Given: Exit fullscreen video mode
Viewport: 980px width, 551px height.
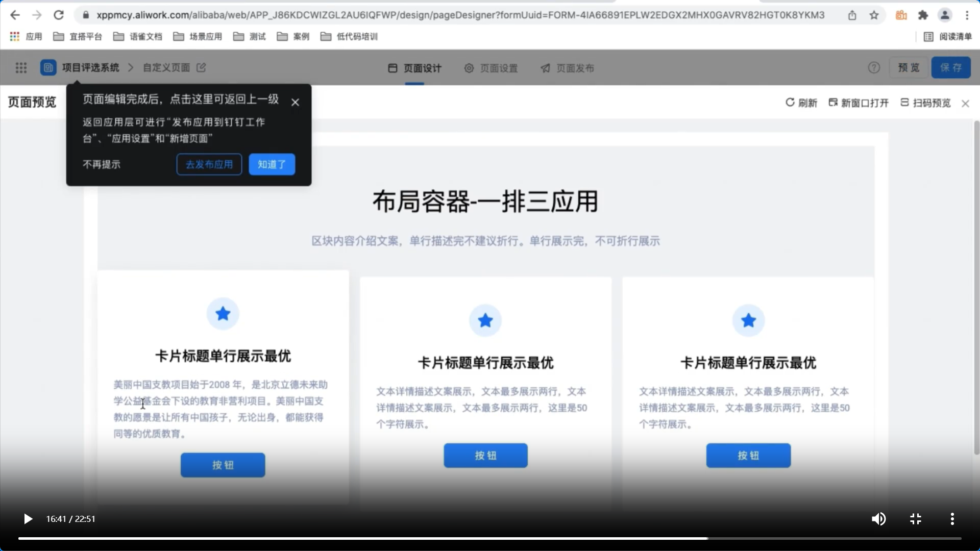Looking at the screenshot, I should tap(916, 519).
